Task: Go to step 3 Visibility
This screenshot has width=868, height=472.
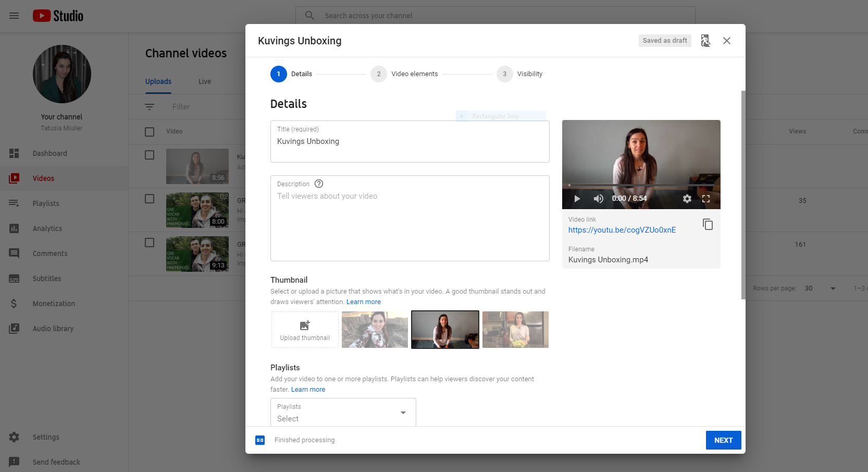Action: [x=519, y=74]
